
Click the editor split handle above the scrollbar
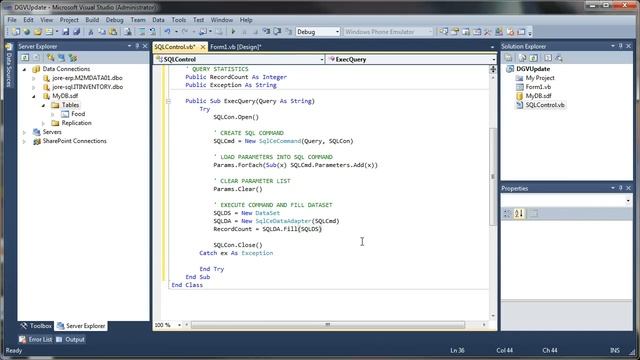click(493, 69)
